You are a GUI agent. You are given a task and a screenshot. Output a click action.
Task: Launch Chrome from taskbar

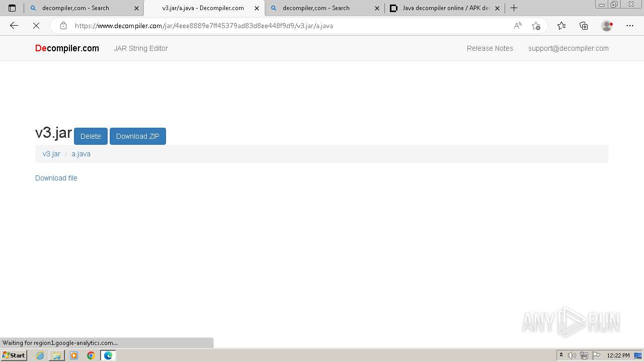click(x=91, y=355)
